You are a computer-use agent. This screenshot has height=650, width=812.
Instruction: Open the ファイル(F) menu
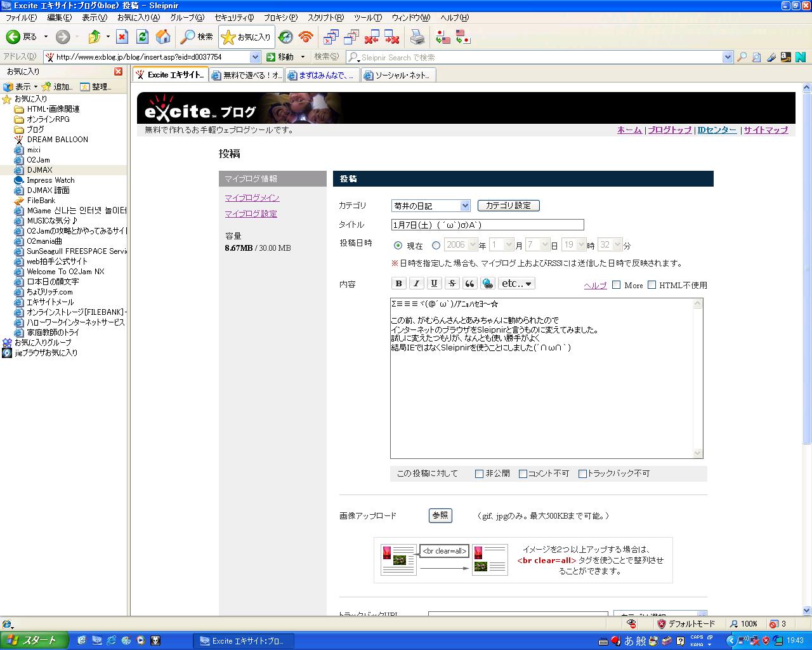coord(21,18)
